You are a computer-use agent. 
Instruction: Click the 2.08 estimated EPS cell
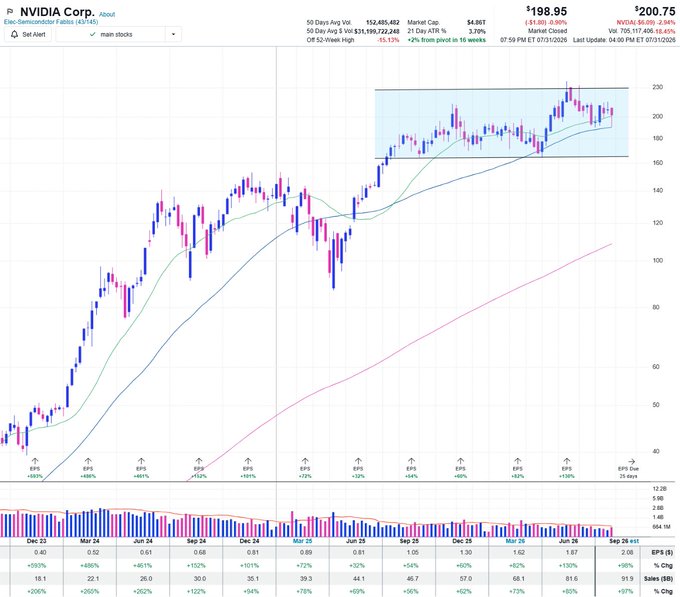(x=628, y=552)
